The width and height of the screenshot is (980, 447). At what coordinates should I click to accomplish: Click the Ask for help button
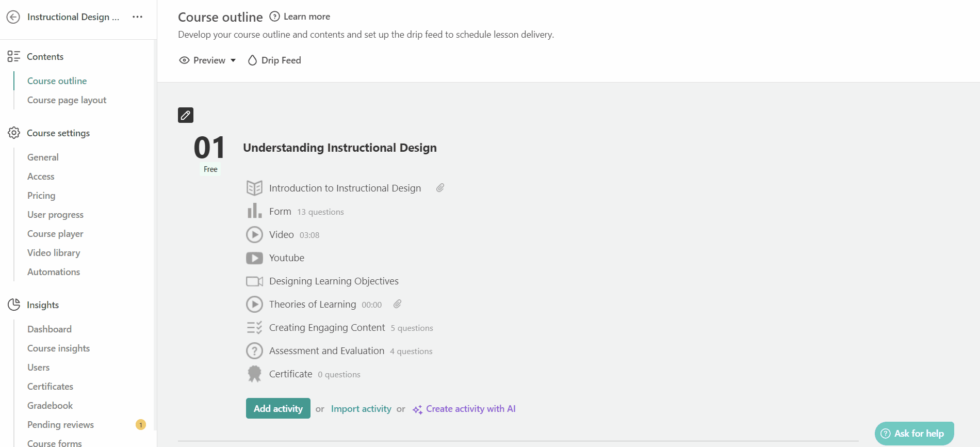tap(913, 434)
